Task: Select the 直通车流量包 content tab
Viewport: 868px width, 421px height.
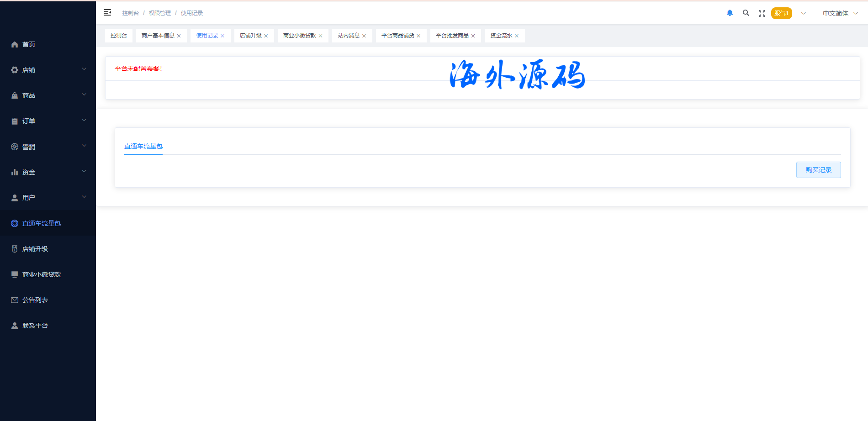Action: pyautogui.click(x=143, y=146)
